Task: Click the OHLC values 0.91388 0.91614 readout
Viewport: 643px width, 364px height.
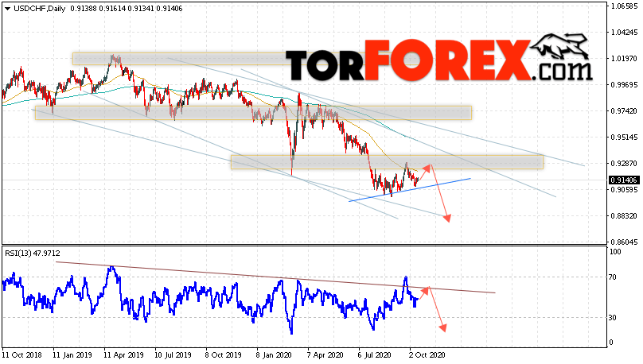Action: tap(97, 9)
